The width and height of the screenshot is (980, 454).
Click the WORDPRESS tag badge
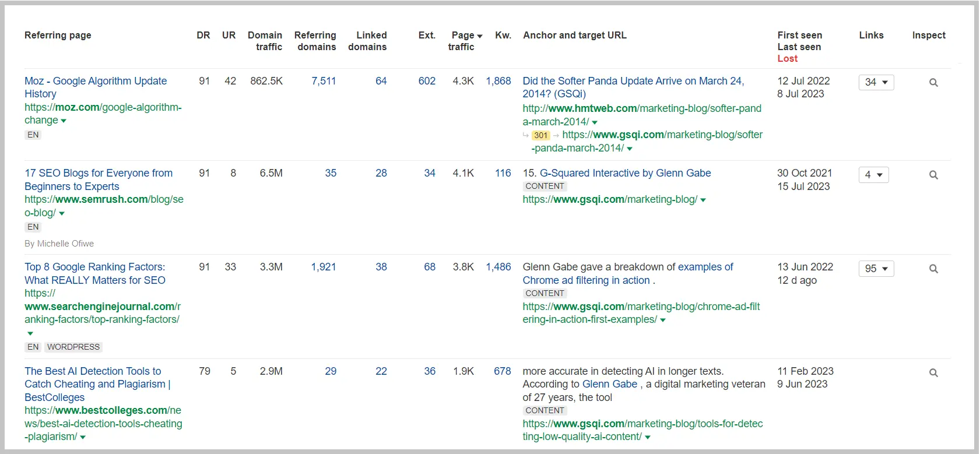[x=73, y=347]
